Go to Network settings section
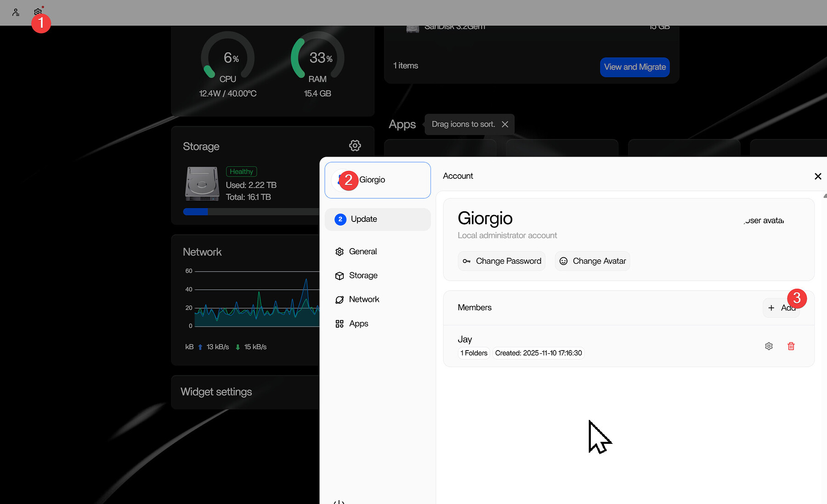The width and height of the screenshot is (827, 504). (364, 299)
